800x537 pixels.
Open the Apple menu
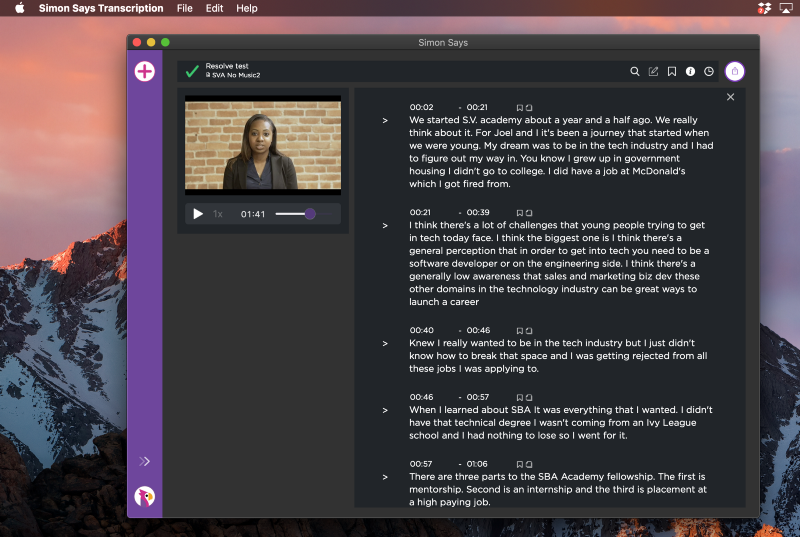coord(20,8)
